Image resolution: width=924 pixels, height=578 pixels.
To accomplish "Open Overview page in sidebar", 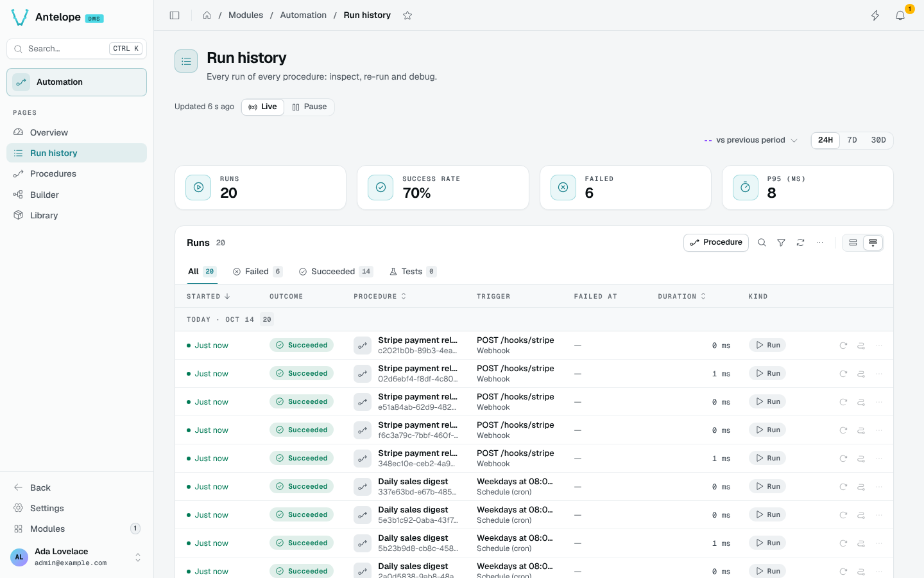I will tap(76, 132).
